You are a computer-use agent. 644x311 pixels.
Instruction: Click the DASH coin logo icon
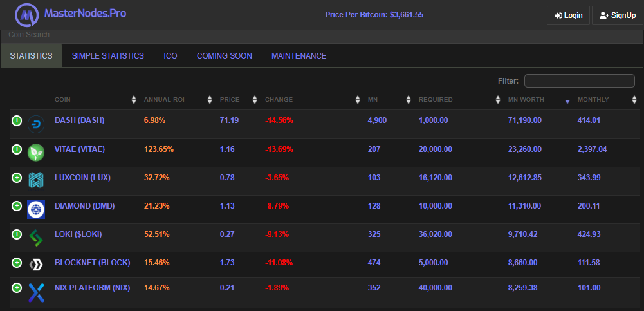coord(36,124)
